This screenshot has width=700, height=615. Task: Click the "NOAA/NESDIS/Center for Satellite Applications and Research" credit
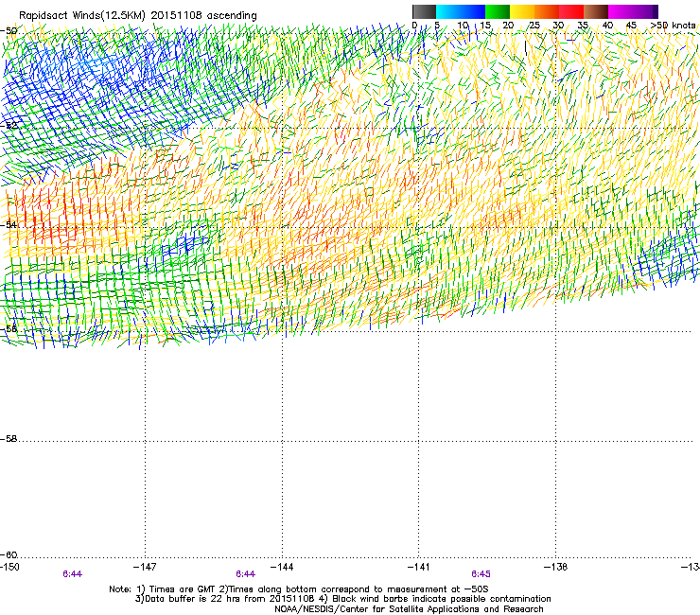point(409,608)
